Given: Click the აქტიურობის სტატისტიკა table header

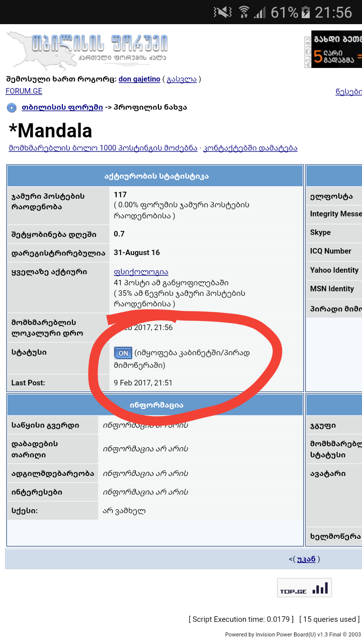Looking at the screenshot, I should [156, 176].
